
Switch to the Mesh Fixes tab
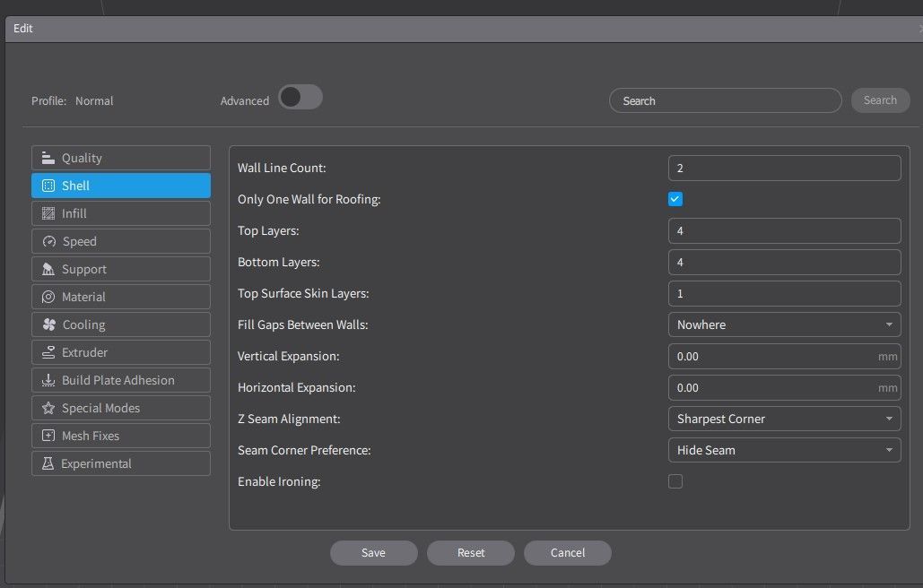tap(121, 436)
